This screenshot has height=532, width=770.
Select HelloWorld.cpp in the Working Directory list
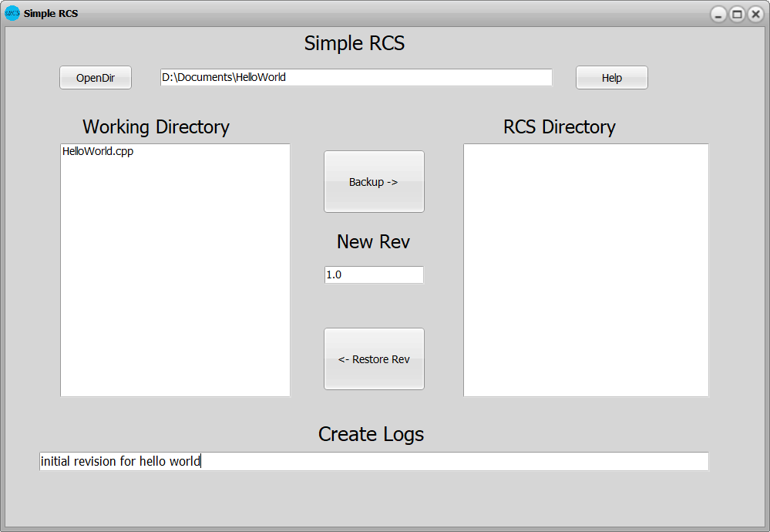(x=98, y=152)
